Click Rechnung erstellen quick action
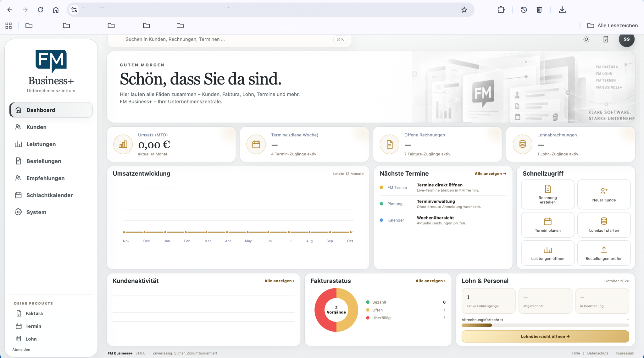Viewport: 644px width, 358px height. click(x=548, y=195)
